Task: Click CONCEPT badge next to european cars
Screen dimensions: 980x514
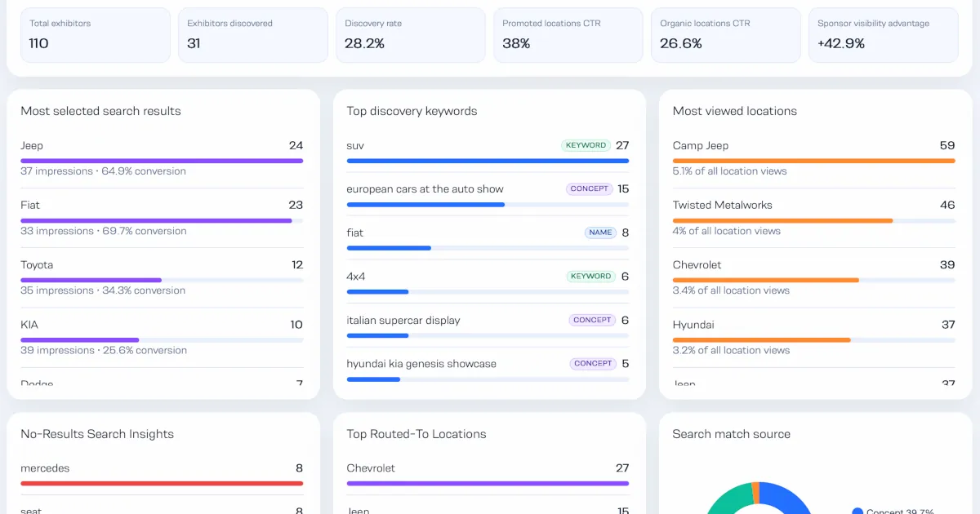Action: pyautogui.click(x=589, y=188)
